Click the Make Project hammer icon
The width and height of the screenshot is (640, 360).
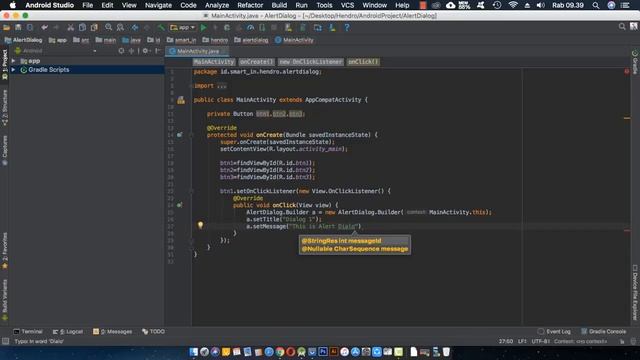pos(161,27)
